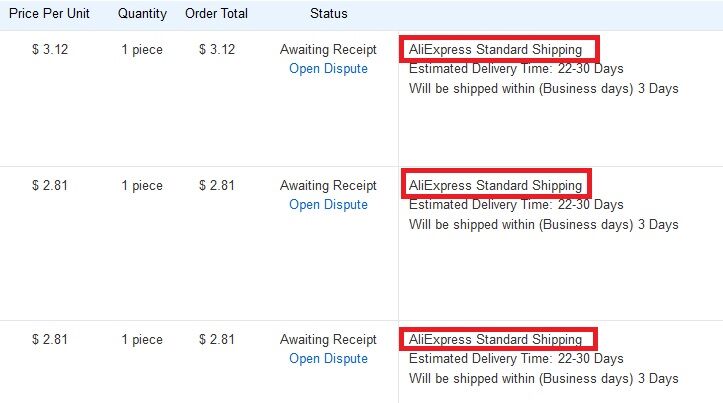This screenshot has height=403, width=723.
Task: Click Awaiting Receipt status of bottom order
Action: [328, 339]
